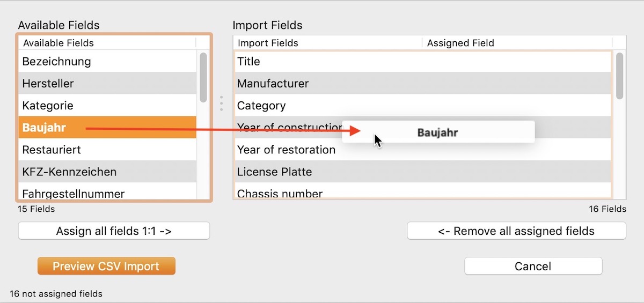644x303 pixels.
Task: Select Category in Import Fields list
Action: tap(423, 106)
